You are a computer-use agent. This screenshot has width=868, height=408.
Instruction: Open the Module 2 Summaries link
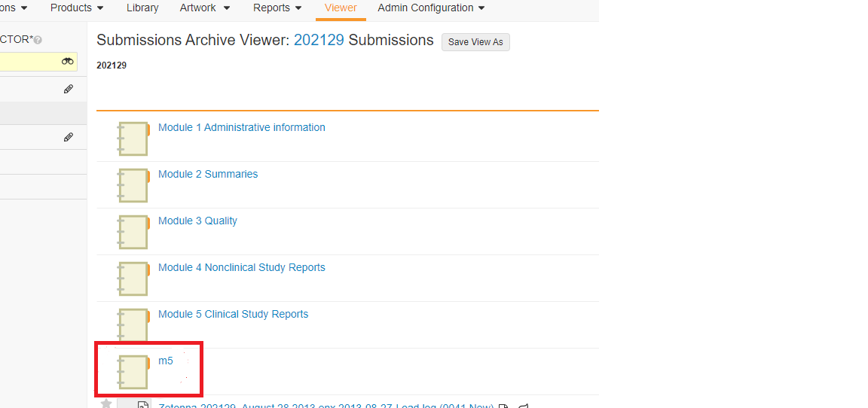(208, 174)
